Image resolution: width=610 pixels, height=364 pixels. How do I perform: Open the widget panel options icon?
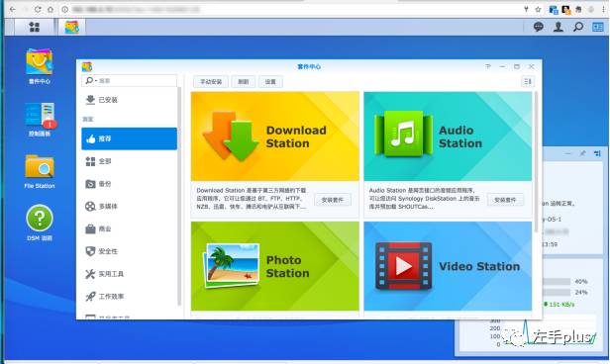[597, 154]
